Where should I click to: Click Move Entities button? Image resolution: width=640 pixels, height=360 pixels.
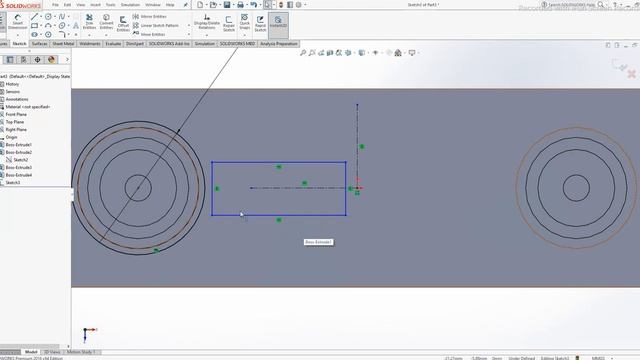pos(149,34)
